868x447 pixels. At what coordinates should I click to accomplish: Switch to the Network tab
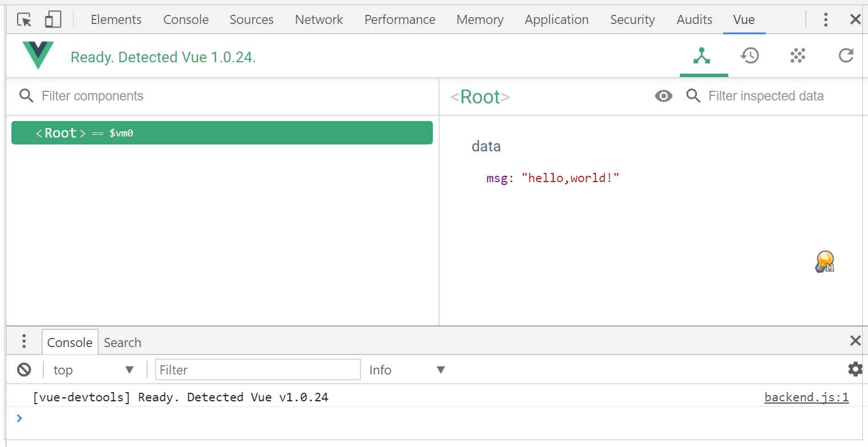(319, 19)
